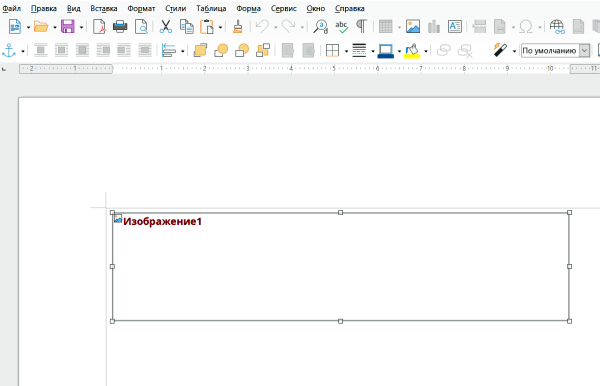Open the Вставка menu
Image resolution: width=600 pixels, height=386 pixels.
click(x=104, y=8)
